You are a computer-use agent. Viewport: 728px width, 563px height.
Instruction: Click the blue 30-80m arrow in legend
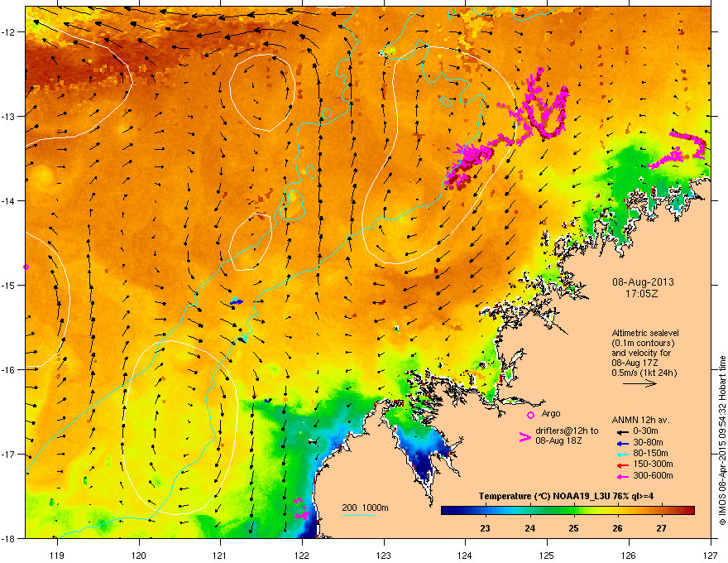coord(622,443)
